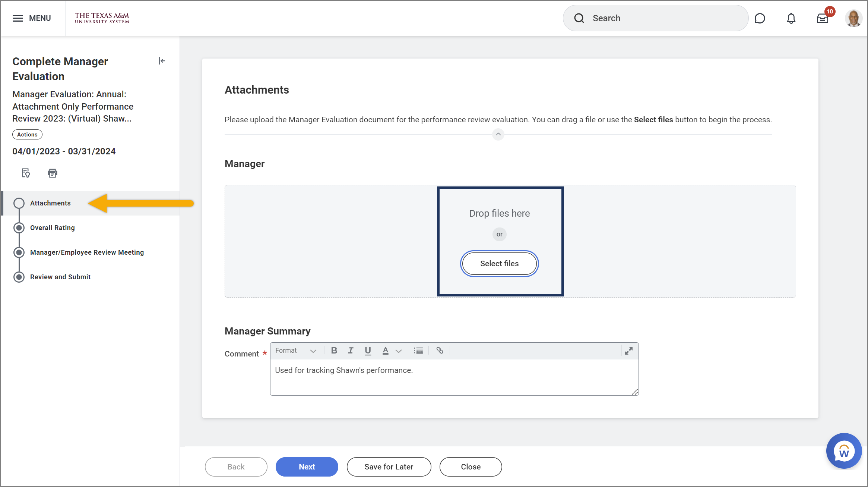Image resolution: width=868 pixels, height=487 pixels.
Task: Toggle bold formatting in comment
Action: click(x=334, y=351)
